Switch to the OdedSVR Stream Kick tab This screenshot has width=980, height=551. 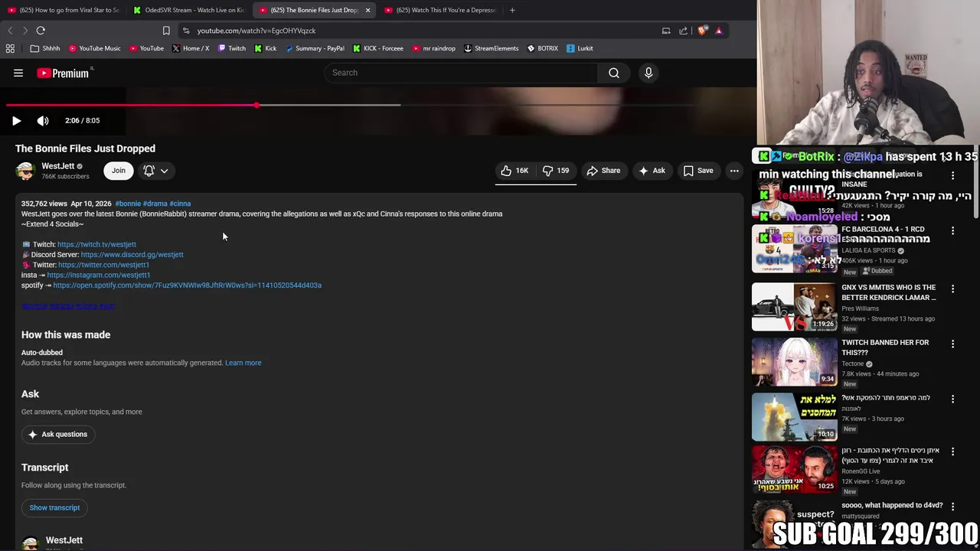click(188, 10)
